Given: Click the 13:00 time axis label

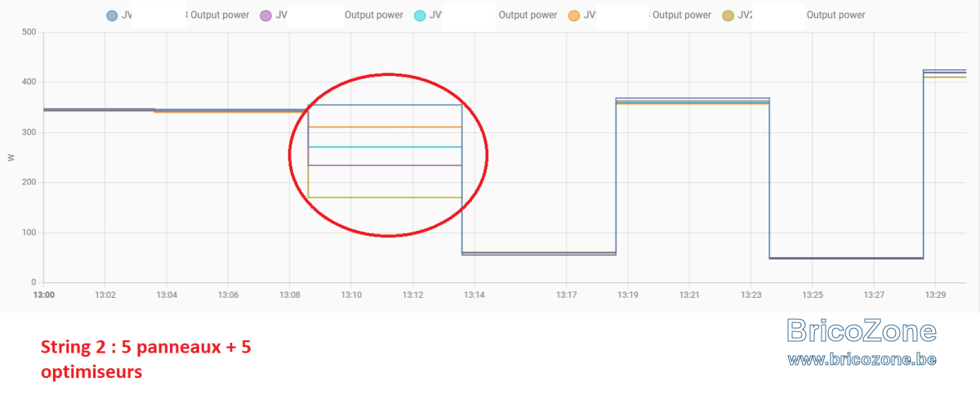Looking at the screenshot, I should click(x=43, y=295).
